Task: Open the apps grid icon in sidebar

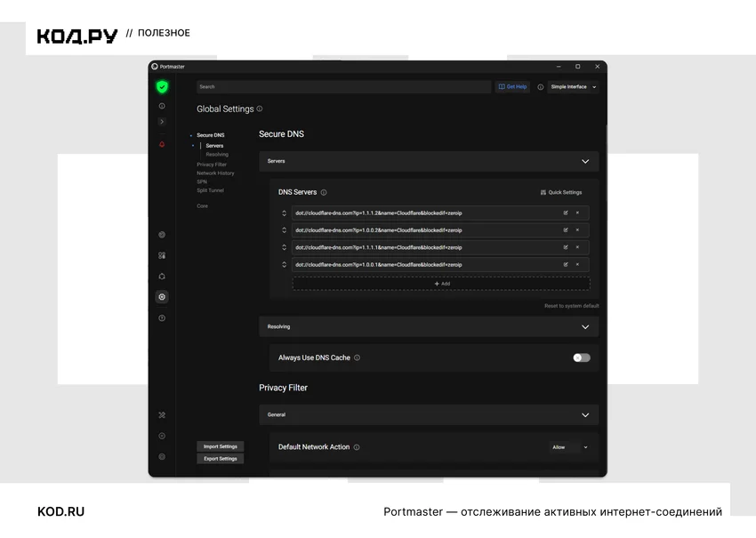Action: click(162, 255)
